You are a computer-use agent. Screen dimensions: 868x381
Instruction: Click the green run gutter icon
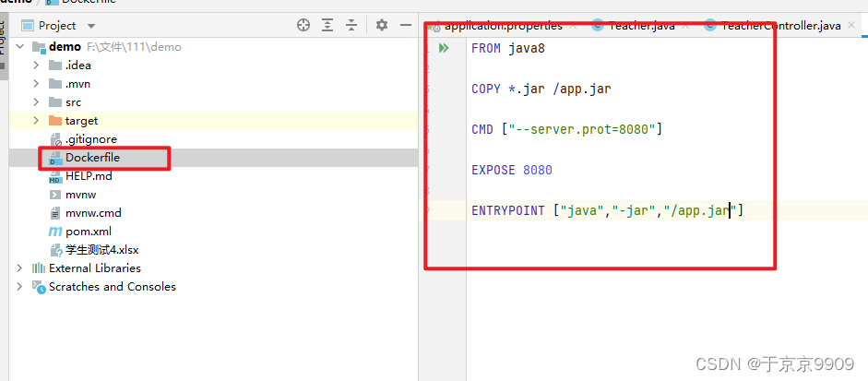pyautogui.click(x=444, y=48)
